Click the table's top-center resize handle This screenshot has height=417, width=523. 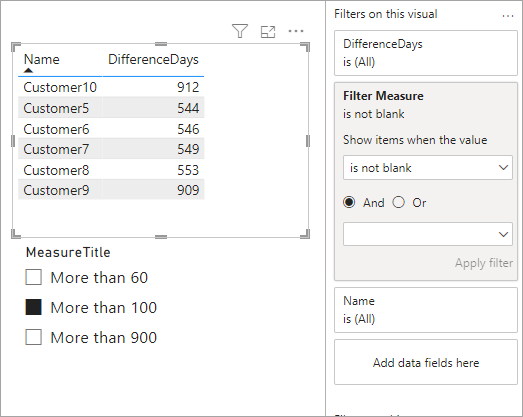(161, 44)
